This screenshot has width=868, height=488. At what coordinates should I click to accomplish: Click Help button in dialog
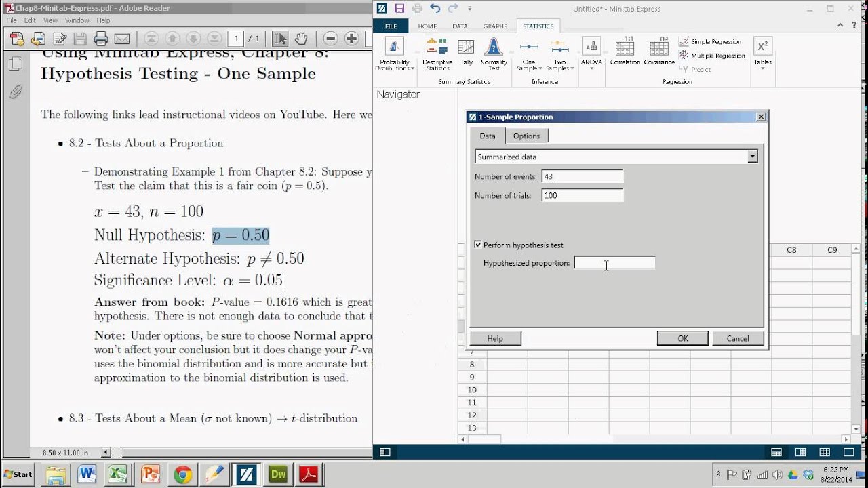tap(495, 338)
